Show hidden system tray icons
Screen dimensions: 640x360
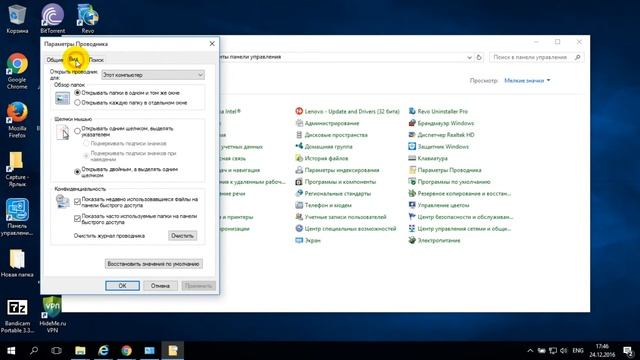coord(530,351)
